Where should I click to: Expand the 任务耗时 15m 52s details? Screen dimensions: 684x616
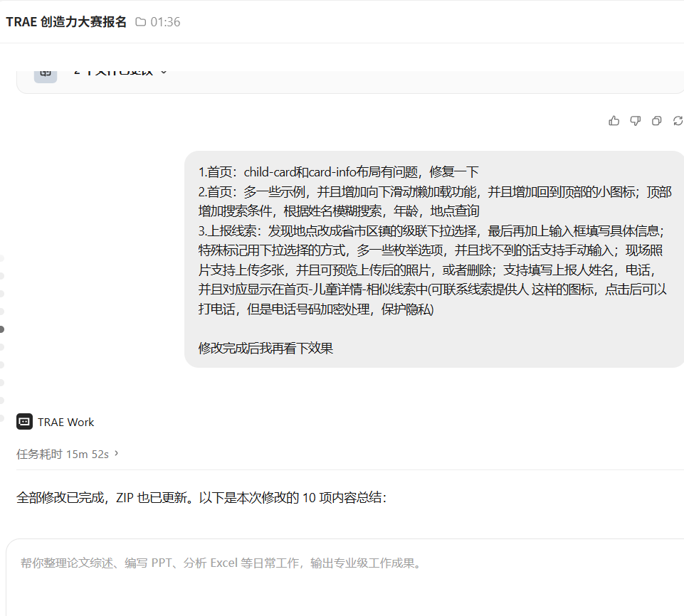67,454
